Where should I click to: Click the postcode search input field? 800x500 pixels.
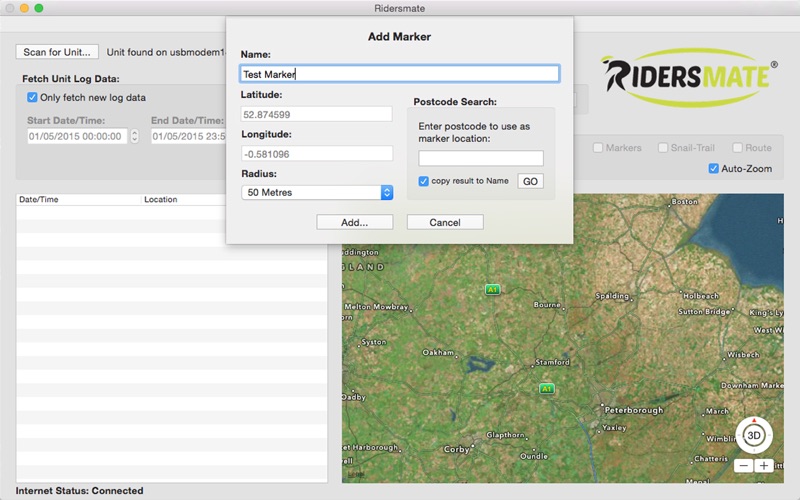click(x=481, y=158)
